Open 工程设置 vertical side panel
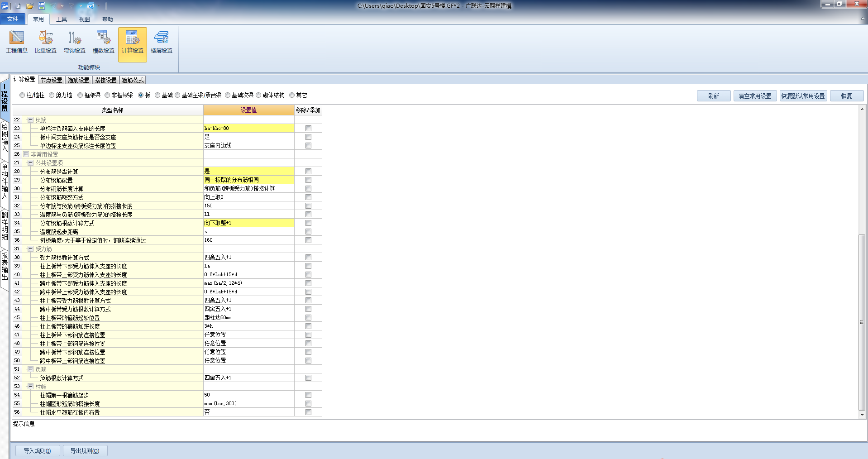 pyautogui.click(x=5, y=97)
